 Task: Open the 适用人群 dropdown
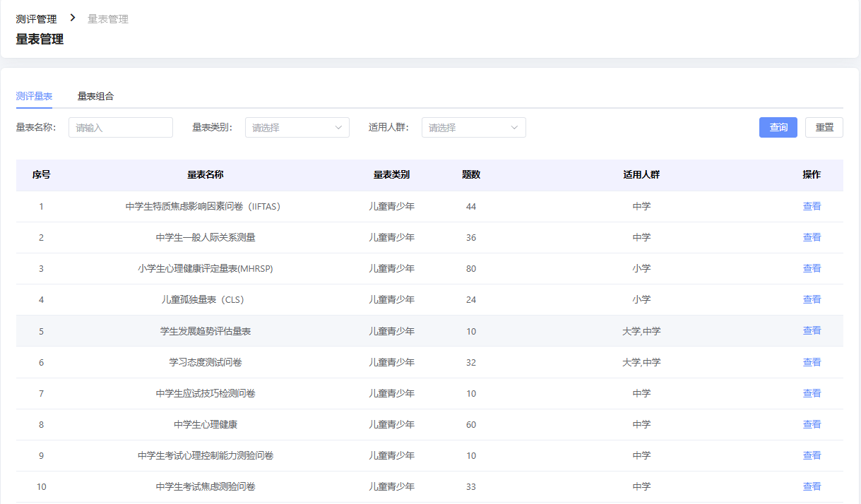coord(474,127)
